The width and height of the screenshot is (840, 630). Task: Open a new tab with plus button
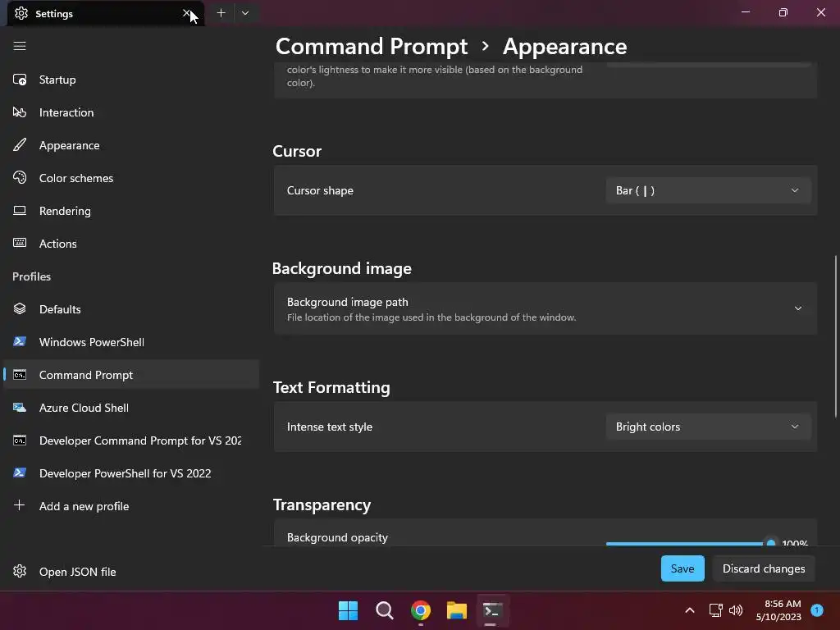(221, 13)
